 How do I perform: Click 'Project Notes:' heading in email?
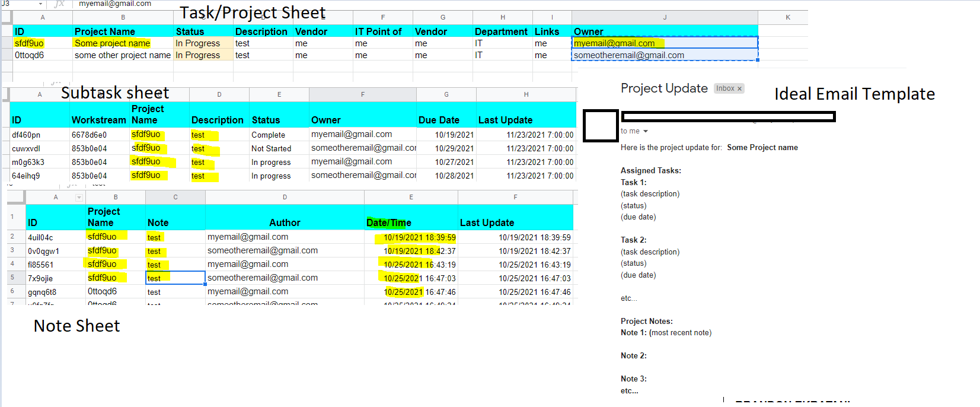(x=647, y=322)
